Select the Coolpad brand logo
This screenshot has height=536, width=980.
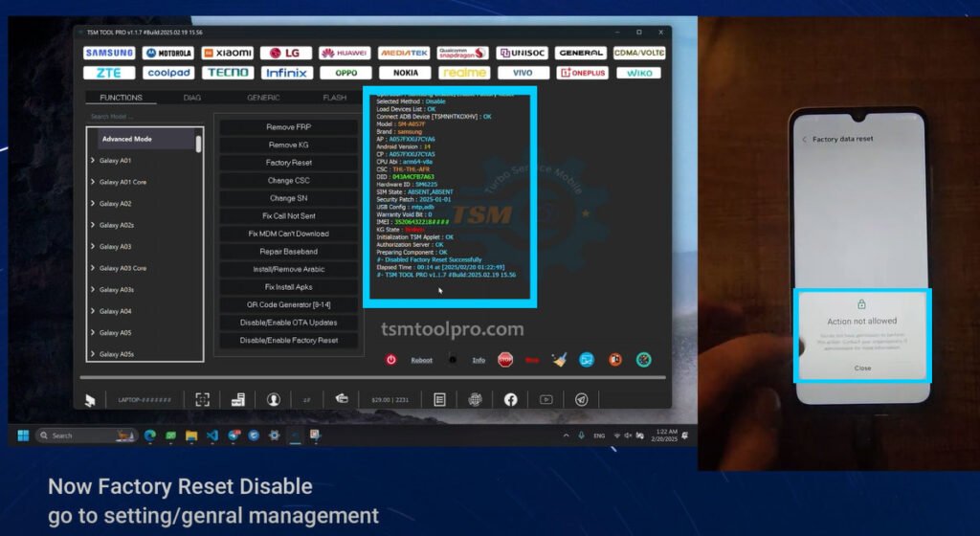coord(168,73)
